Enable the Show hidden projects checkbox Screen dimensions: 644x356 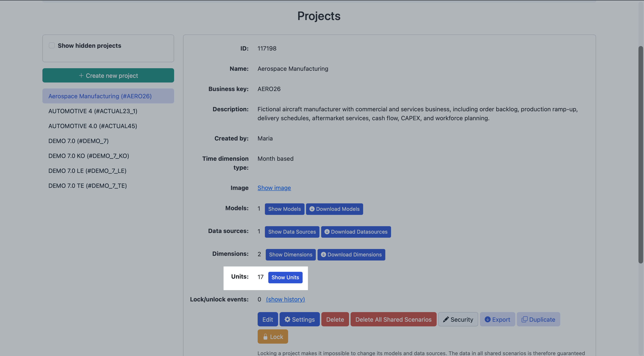pyautogui.click(x=52, y=45)
